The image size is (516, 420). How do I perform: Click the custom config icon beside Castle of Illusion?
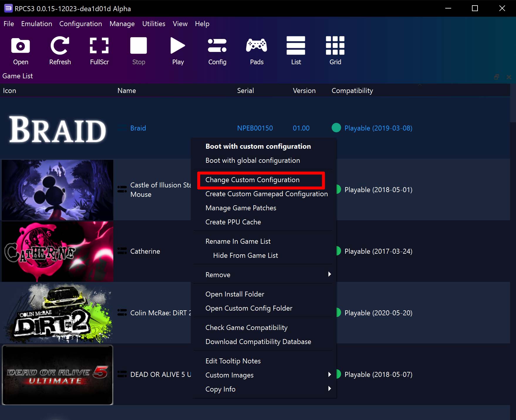[x=122, y=189]
